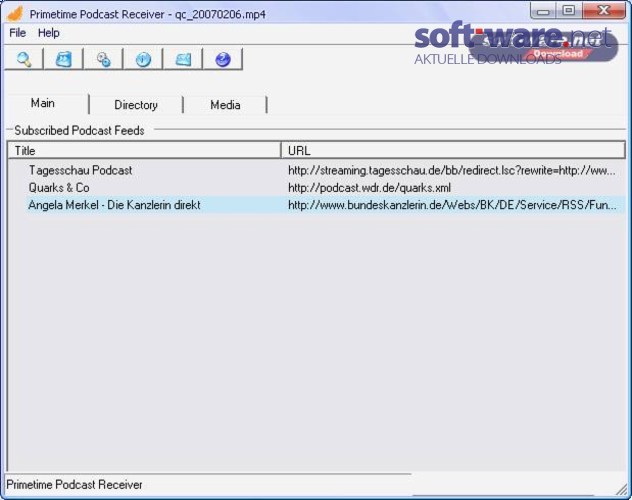Screen dimensions: 632x500
Task: Click the orange app icon in title bar
Action: [15, 13]
